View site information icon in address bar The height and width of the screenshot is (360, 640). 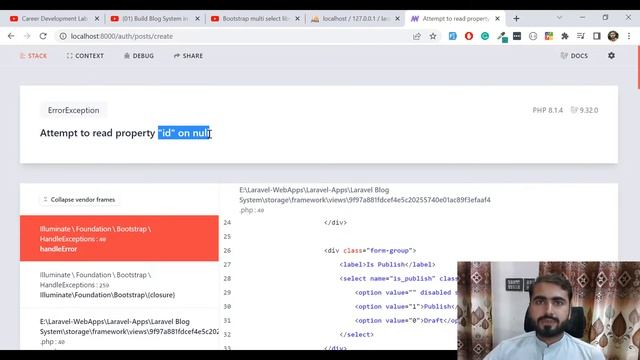[x=63, y=36]
